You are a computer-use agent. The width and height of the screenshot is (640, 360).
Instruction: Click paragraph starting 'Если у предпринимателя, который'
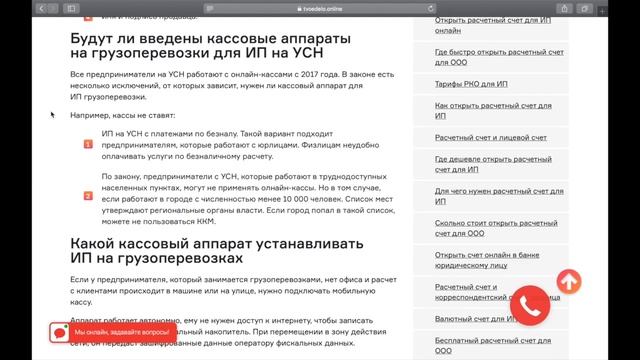(x=233, y=291)
